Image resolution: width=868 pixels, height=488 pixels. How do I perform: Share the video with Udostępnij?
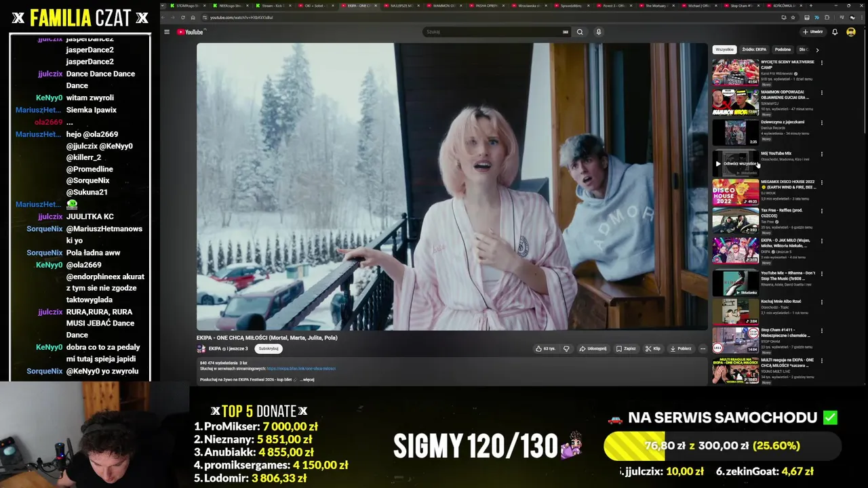click(593, 348)
